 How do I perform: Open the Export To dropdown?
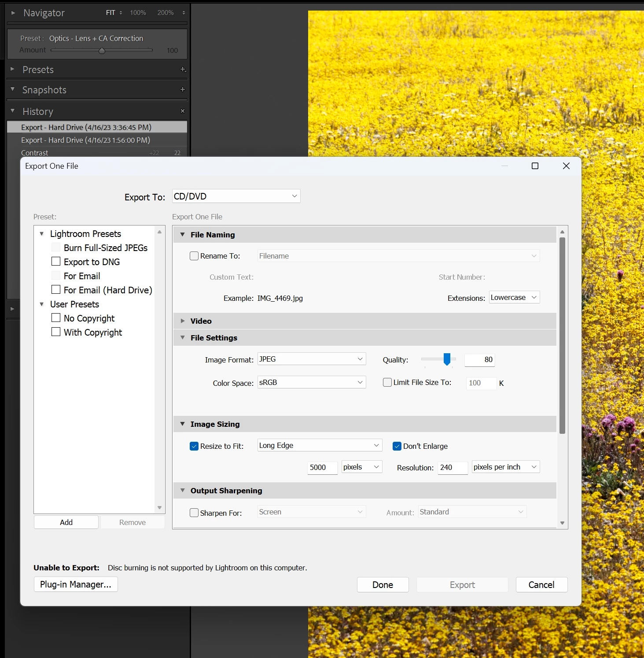coord(236,196)
